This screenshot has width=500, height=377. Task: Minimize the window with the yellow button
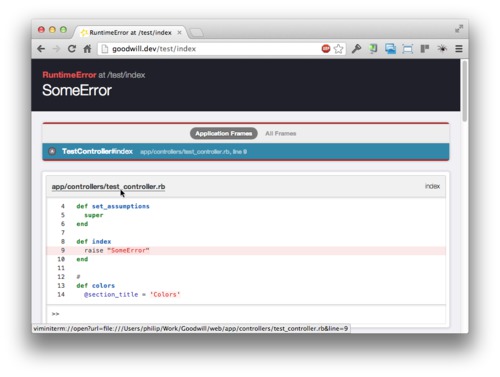[x=52, y=30]
